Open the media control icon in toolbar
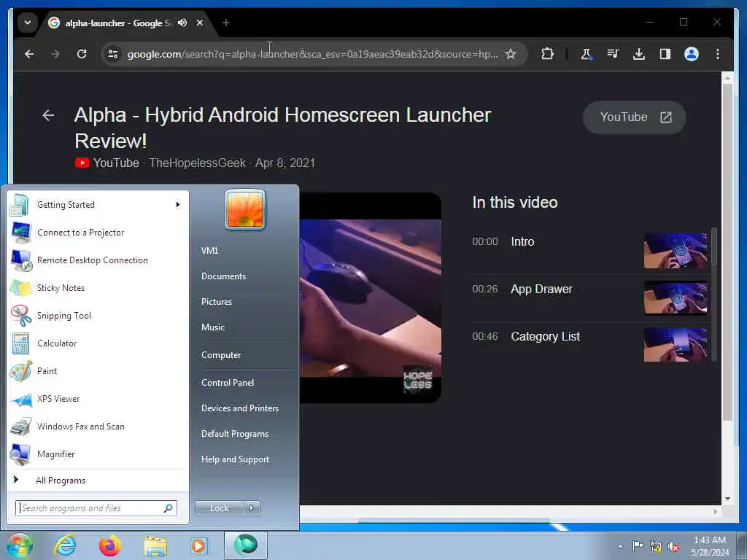This screenshot has width=747, height=560. point(613,54)
